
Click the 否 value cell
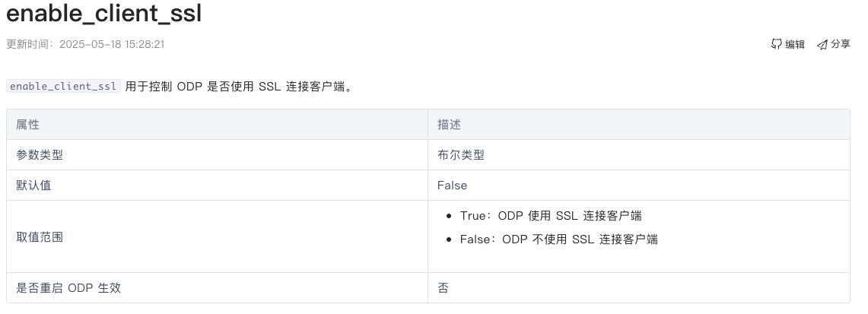click(x=639, y=287)
